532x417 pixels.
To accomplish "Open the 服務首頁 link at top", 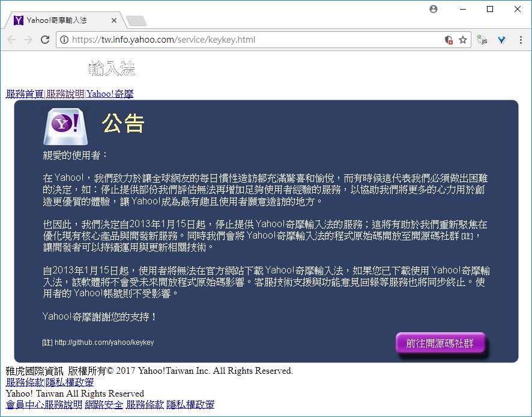I will (25, 94).
